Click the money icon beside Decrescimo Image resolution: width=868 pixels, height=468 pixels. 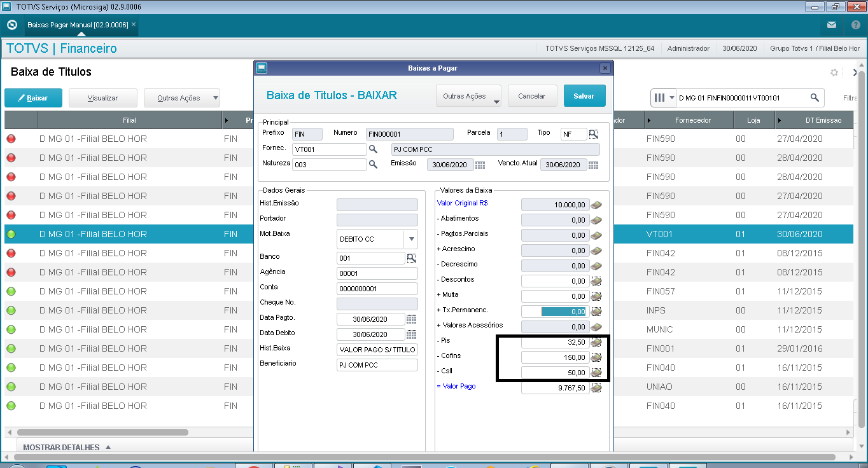pyautogui.click(x=596, y=266)
